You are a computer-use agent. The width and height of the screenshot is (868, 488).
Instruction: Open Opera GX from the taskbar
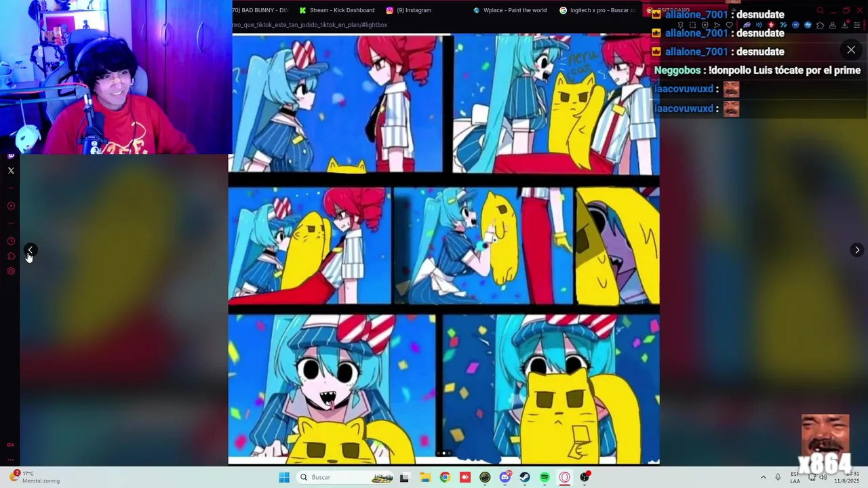[x=565, y=477]
